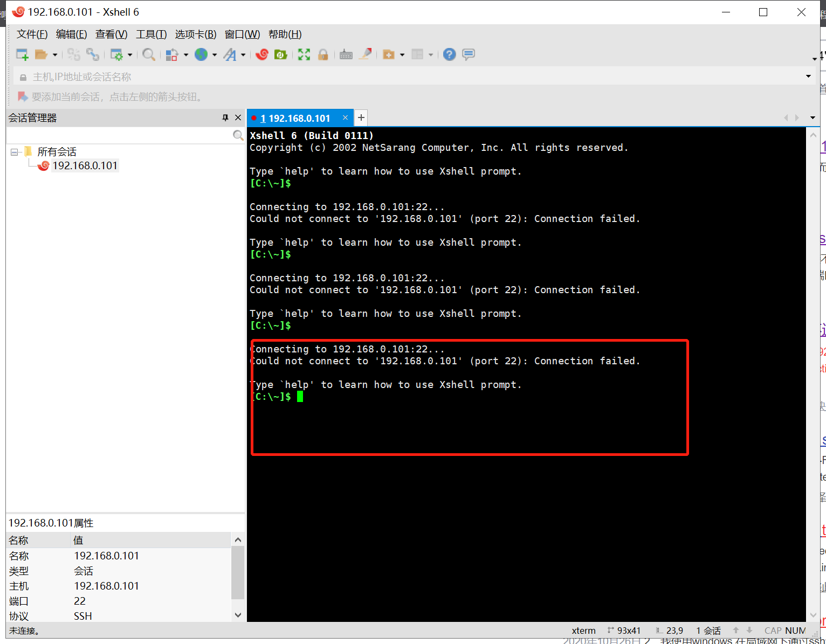Click the Disconnect icon
Screen dimensions: 826x644
click(x=74, y=54)
